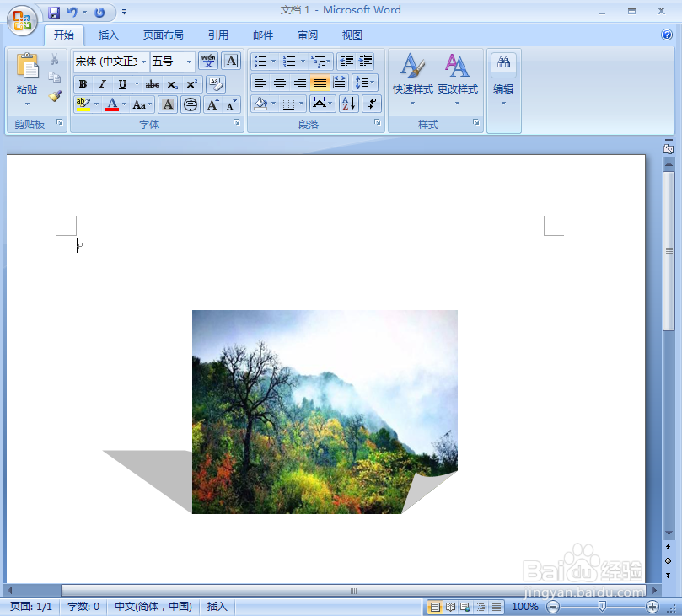Activate the Format Painter brush

coord(55,96)
